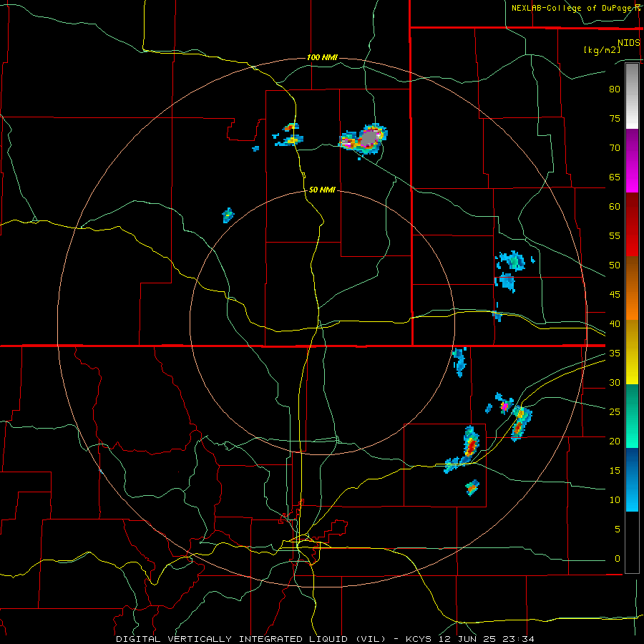This screenshot has height=644, width=644.
Task: Click the 50 value on the VIL scale
Action: click(615, 265)
